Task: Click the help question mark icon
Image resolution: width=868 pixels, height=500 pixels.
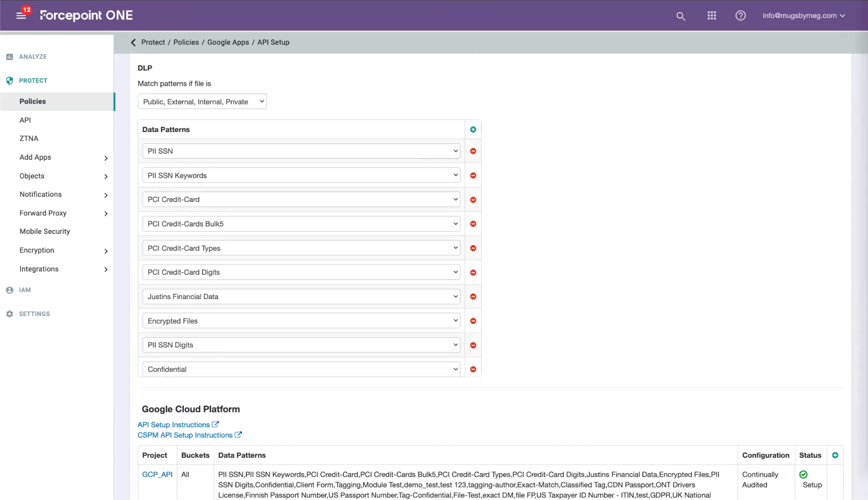Action: point(740,16)
